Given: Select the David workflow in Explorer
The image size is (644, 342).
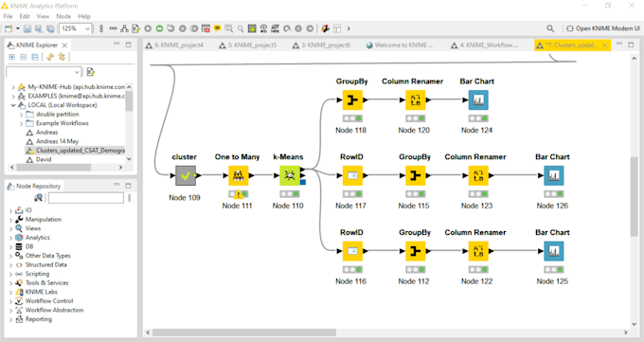Looking at the screenshot, I should point(44,159).
